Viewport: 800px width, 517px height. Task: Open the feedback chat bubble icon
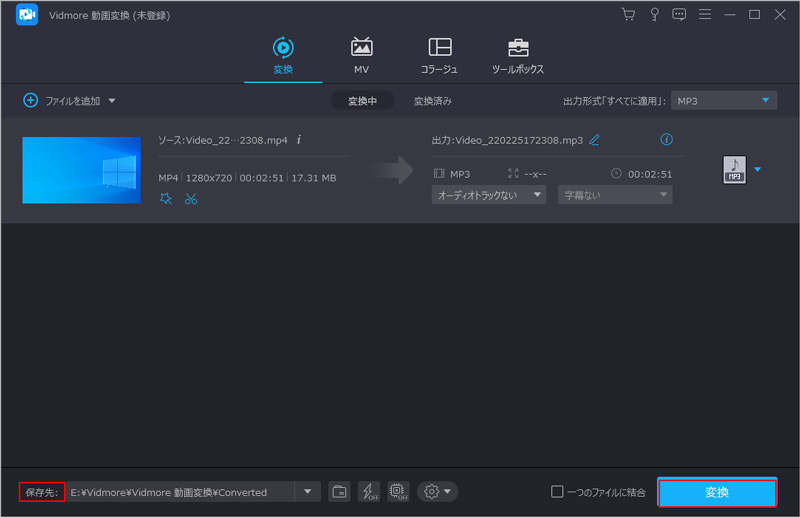coord(679,14)
